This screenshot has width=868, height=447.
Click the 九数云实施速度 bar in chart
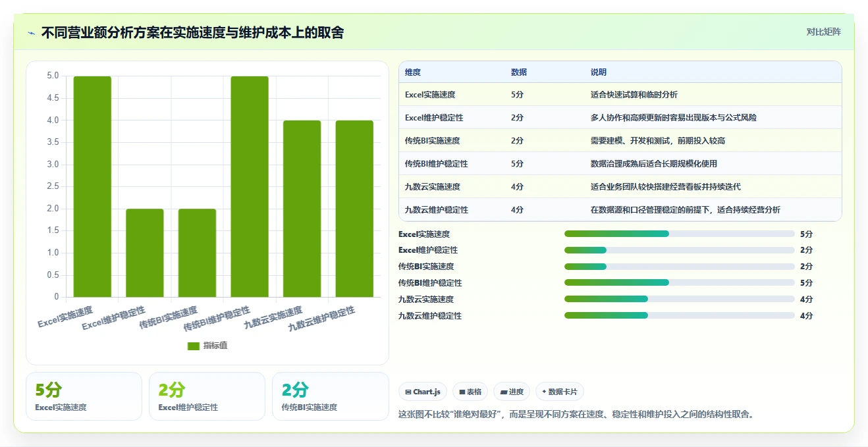pos(302,209)
